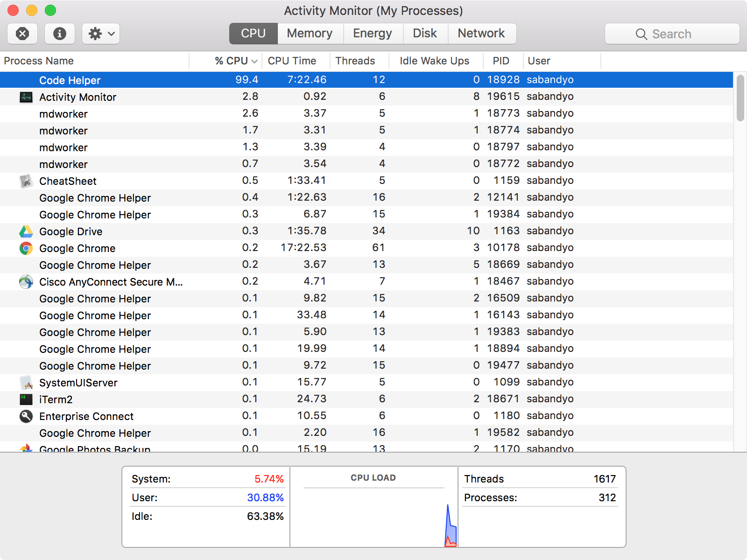Click the Cisco AnyConnect icon
Viewport: 747px width, 560px height.
coord(26,282)
